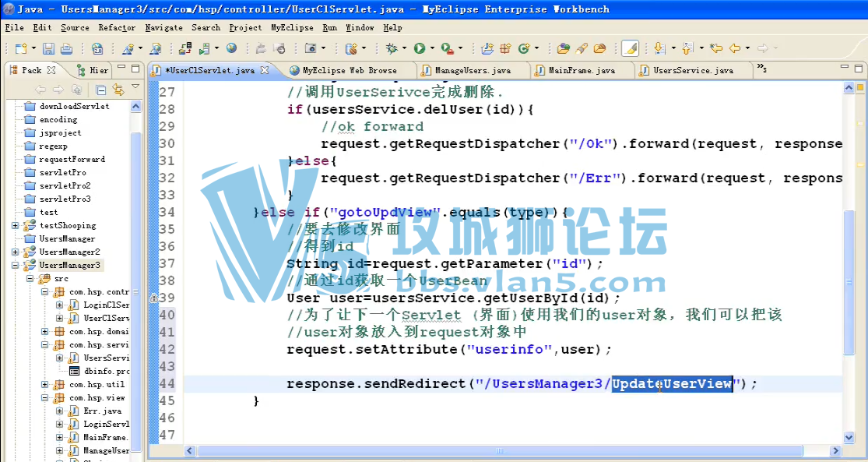The width and height of the screenshot is (868, 462).
Task: Click the New file wizard icon
Action: coord(20,49)
